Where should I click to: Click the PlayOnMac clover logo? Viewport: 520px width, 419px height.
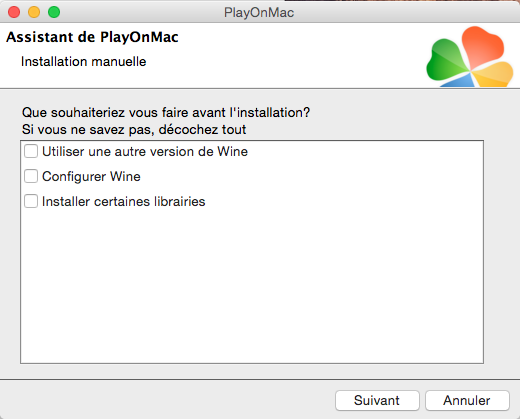(470, 57)
